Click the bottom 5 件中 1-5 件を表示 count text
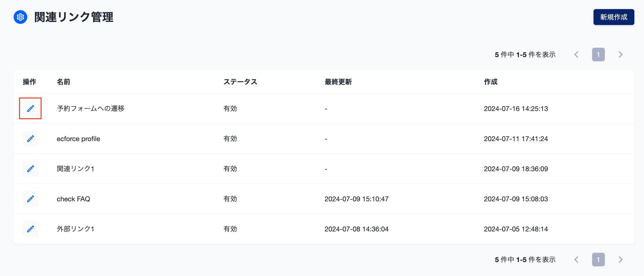 coord(525,260)
